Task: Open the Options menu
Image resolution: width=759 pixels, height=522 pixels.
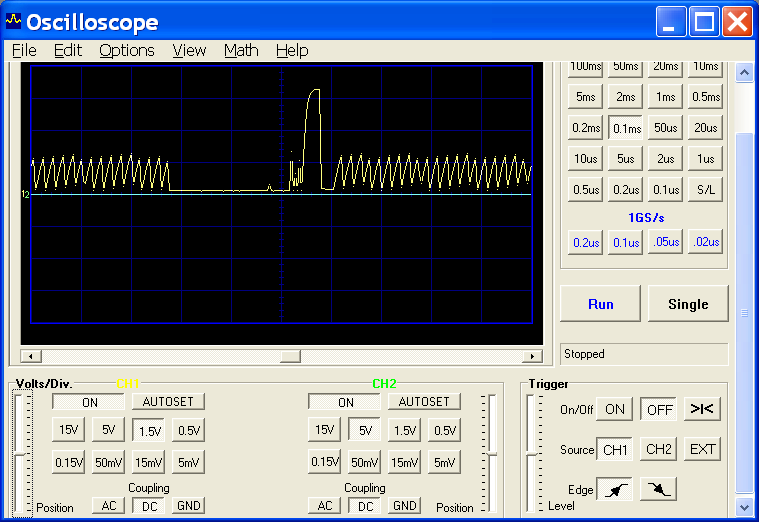Action: 127,50
